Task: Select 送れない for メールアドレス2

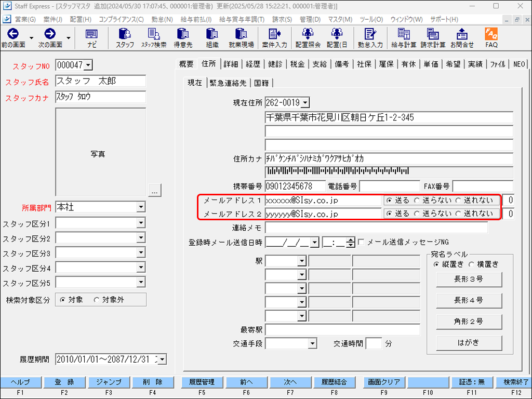Action: [x=458, y=214]
